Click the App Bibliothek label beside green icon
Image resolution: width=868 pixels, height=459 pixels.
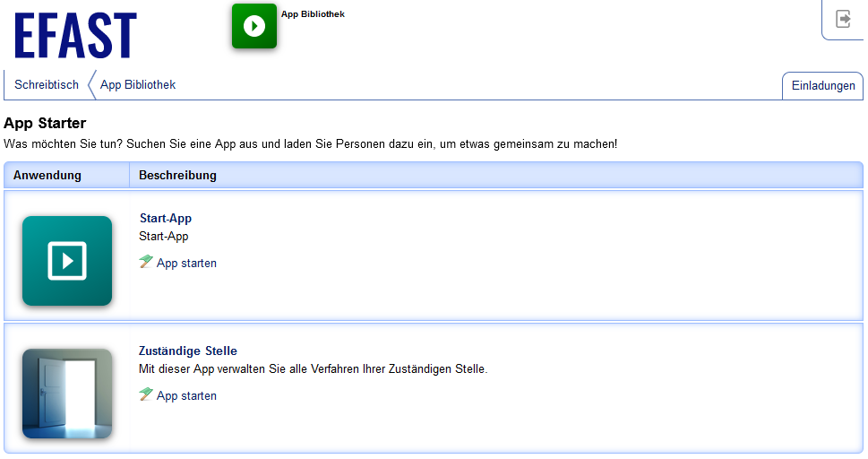(313, 14)
